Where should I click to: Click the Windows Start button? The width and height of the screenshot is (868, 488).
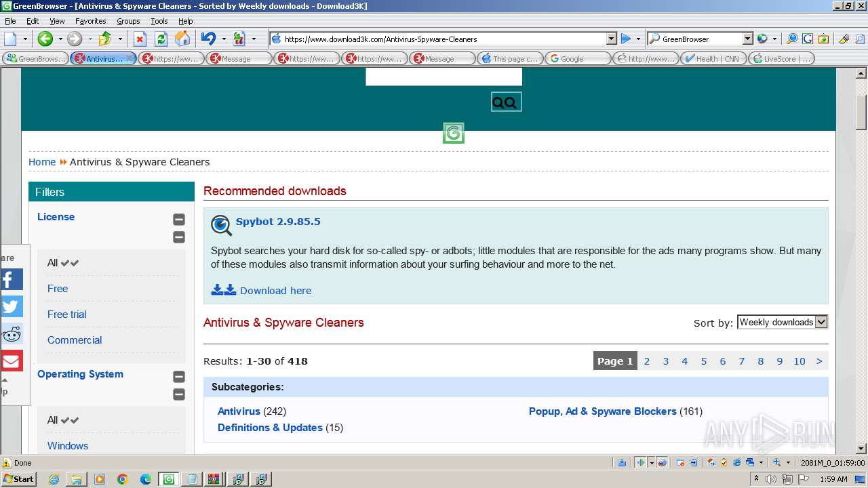point(18,479)
